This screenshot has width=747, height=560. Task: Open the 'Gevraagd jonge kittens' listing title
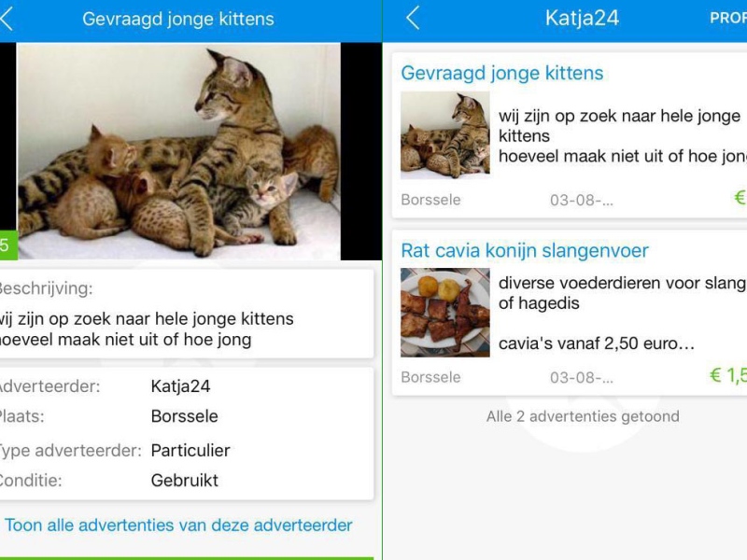502,73
